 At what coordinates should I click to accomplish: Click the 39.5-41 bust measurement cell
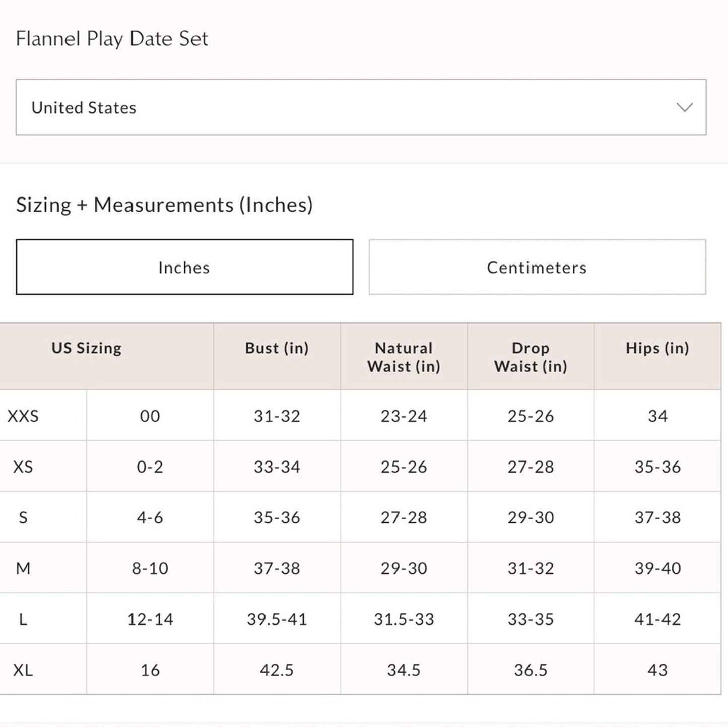pyautogui.click(x=277, y=619)
